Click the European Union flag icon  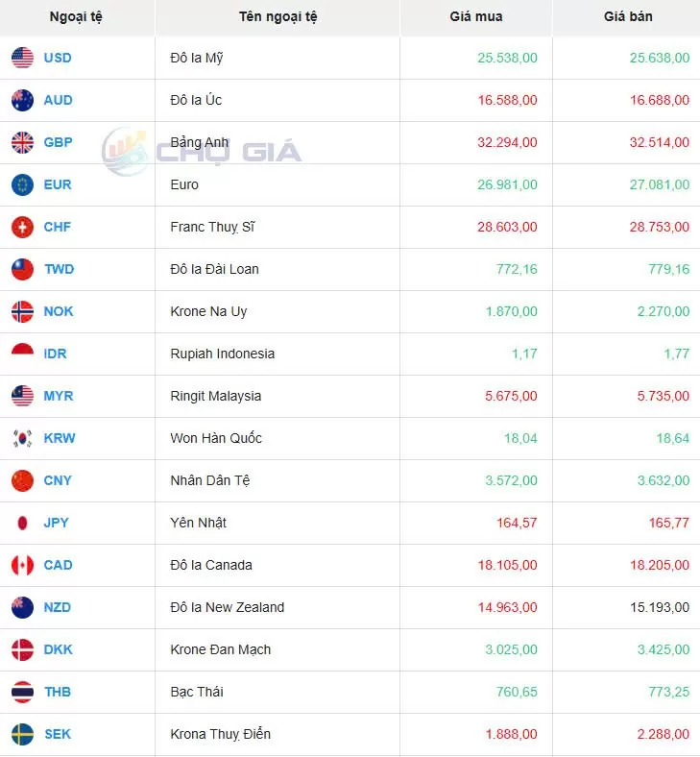[22, 184]
